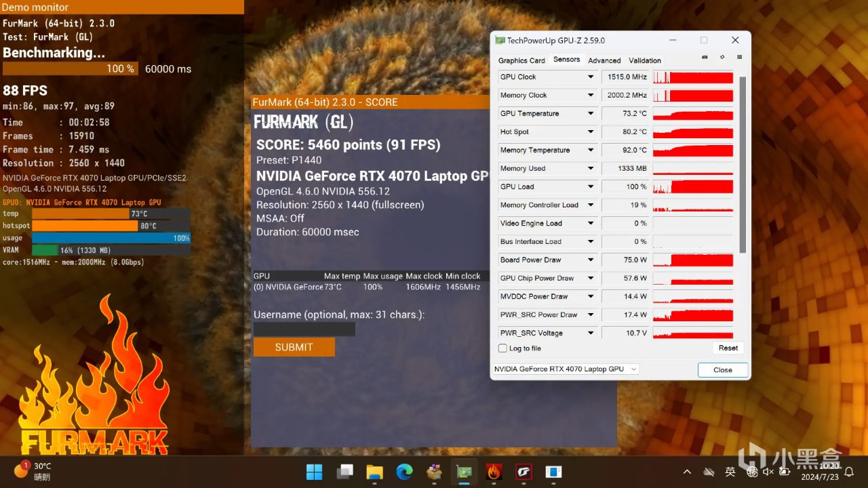
Task: Open GPU-Z graphics card taskbar icon
Action: pyautogui.click(x=464, y=471)
